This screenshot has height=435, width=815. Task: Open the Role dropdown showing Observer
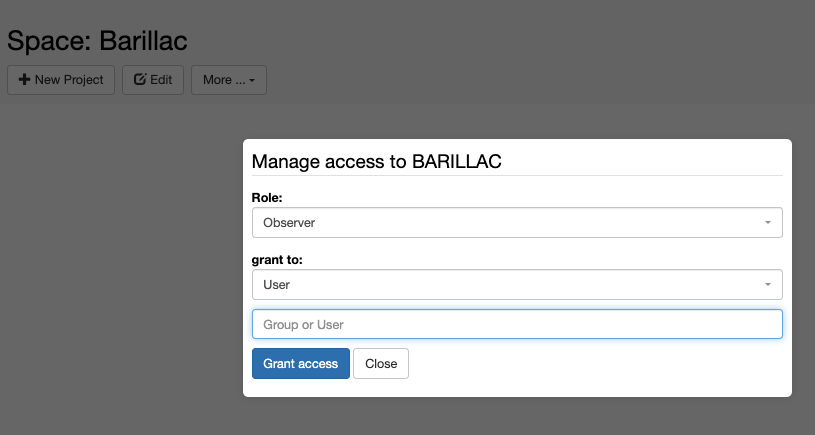(x=517, y=222)
